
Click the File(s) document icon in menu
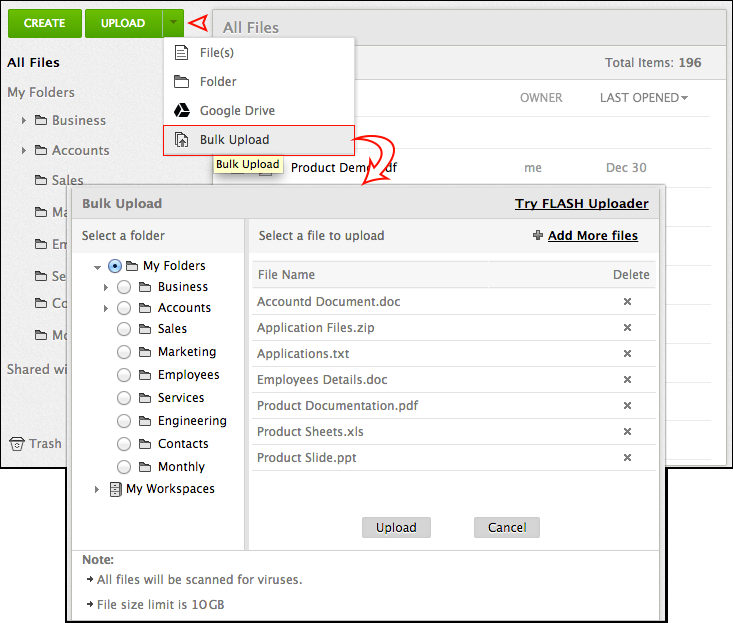181,52
